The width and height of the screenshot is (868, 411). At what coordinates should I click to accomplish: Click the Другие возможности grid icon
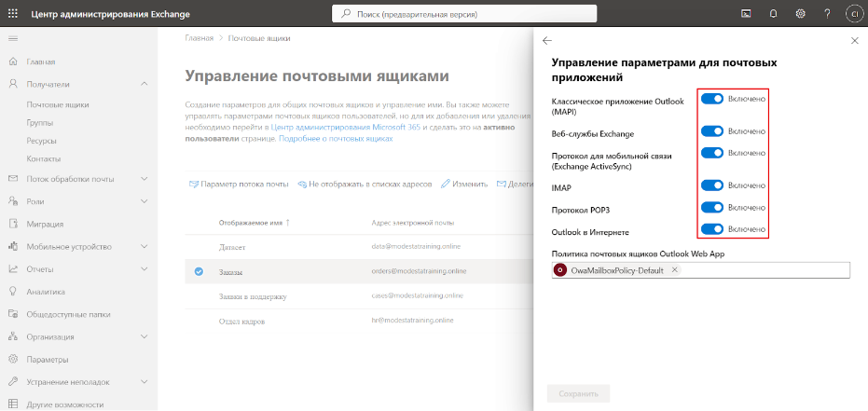(13, 404)
